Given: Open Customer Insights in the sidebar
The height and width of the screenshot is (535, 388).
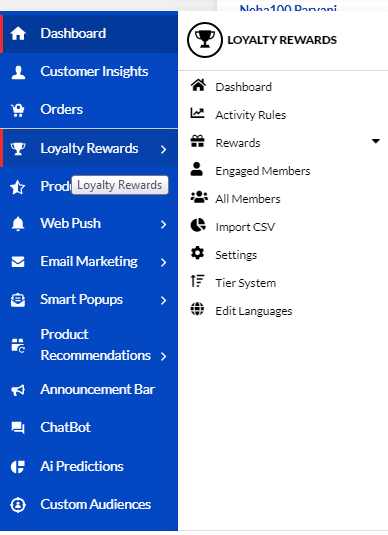Looking at the screenshot, I should 89,72.
